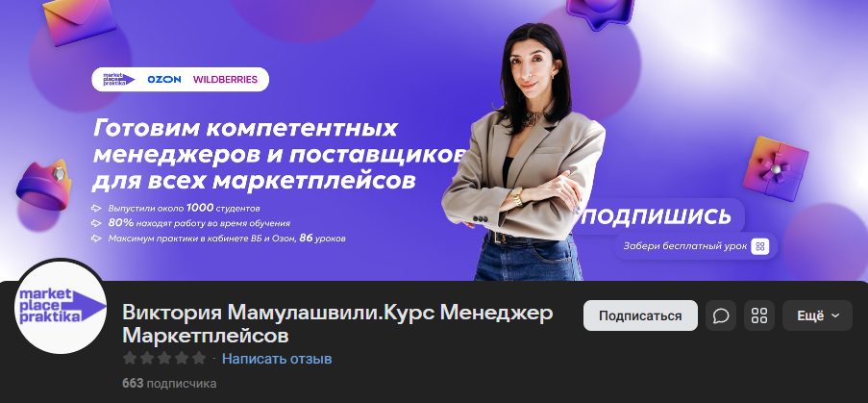
Task: Click the Виктория Мамулашвили community title
Action: (x=337, y=324)
